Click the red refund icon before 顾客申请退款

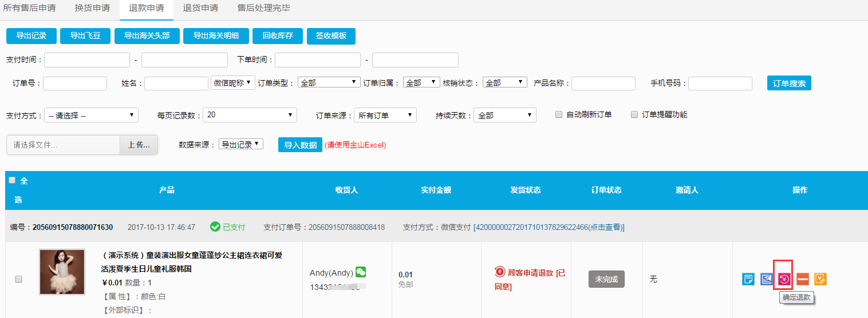[x=500, y=272]
